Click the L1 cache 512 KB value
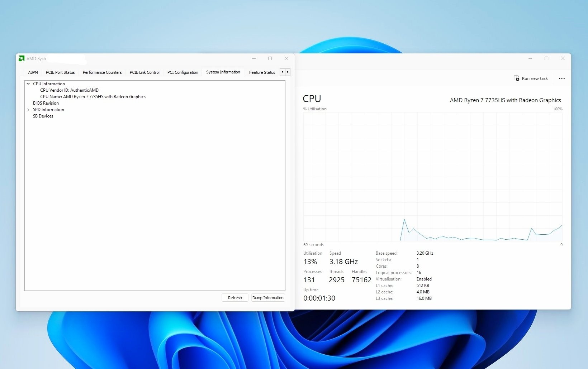588x369 pixels. [x=423, y=286]
